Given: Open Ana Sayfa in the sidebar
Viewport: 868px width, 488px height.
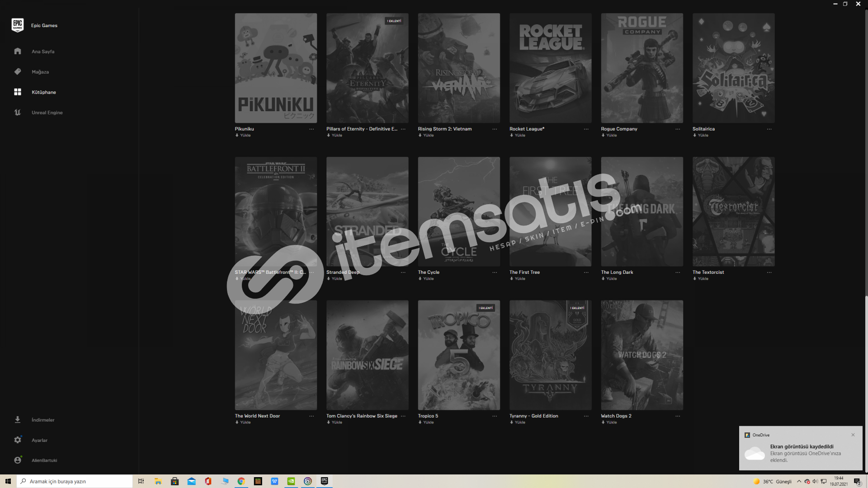Looking at the screenshot, I should coord(43,52).
